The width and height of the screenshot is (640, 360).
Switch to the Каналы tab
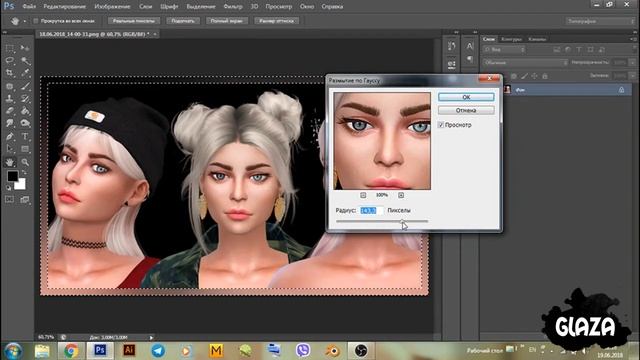[x=537, y=39]
